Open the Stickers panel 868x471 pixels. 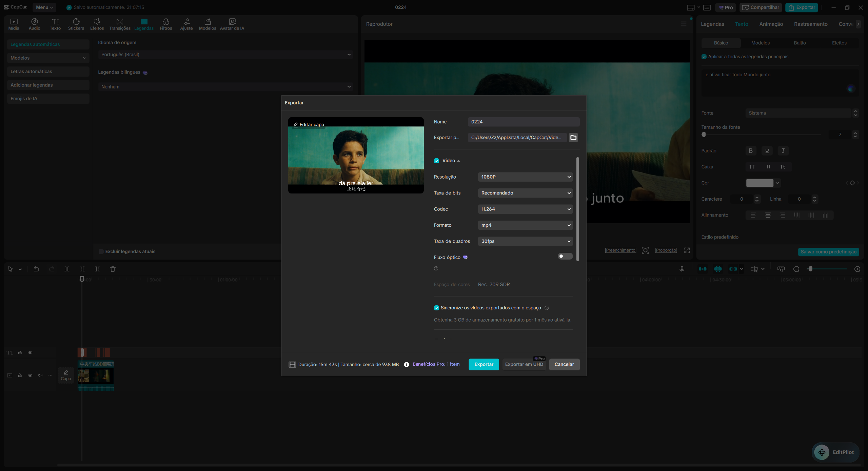click(x=76, y=24)
